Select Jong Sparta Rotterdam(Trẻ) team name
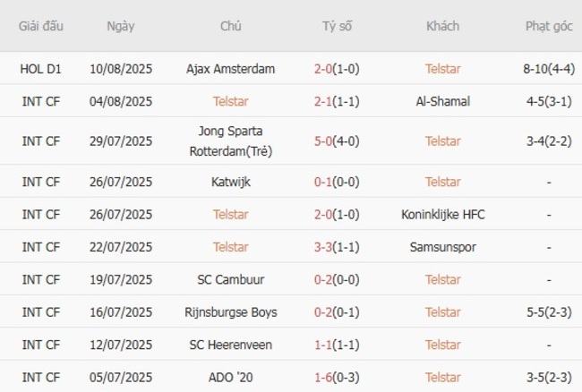The height and width of the screenshot is (392, 582). pos(231,141)
